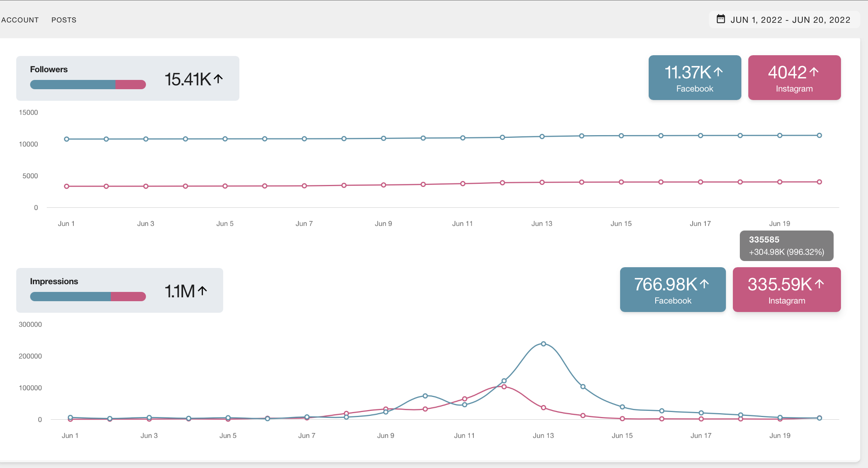This screenshot has width=868, height=468.
Task: Click the calendar icon beside date range
Action: coord(721,19)
